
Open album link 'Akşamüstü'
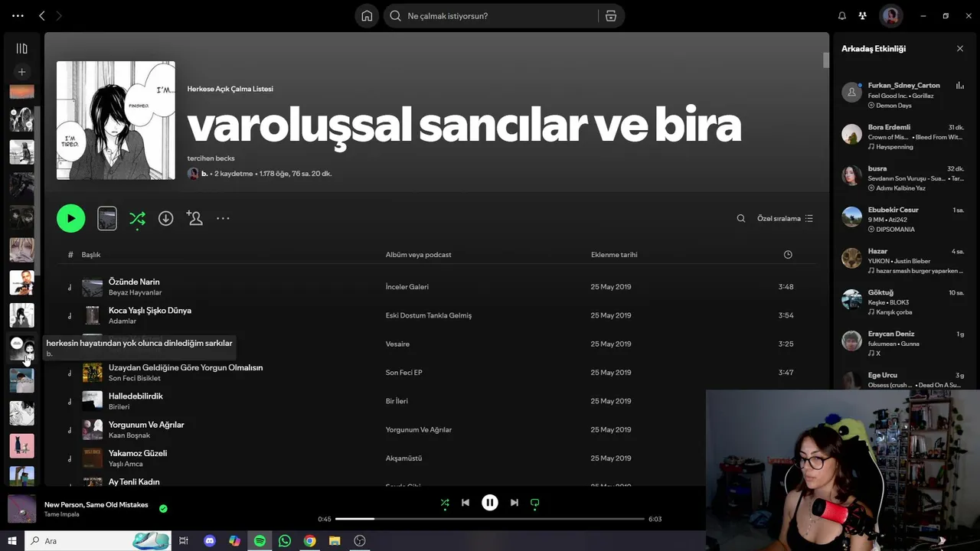(x=403, y=458)
